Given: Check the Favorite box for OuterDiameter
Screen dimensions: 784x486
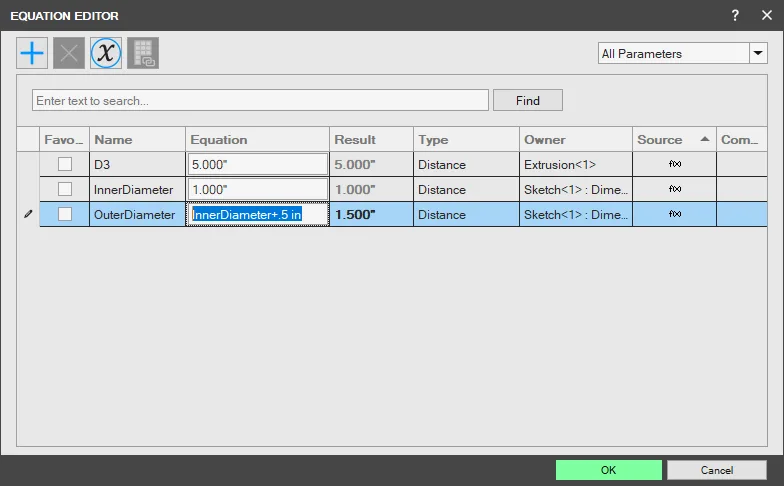Looking at the screenshot, I should (65, 214).
